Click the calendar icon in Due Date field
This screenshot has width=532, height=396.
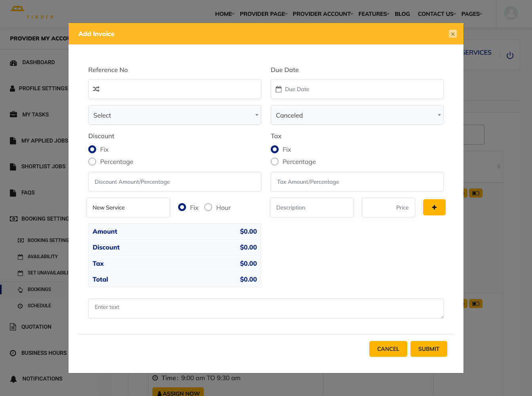pos(279,89)
